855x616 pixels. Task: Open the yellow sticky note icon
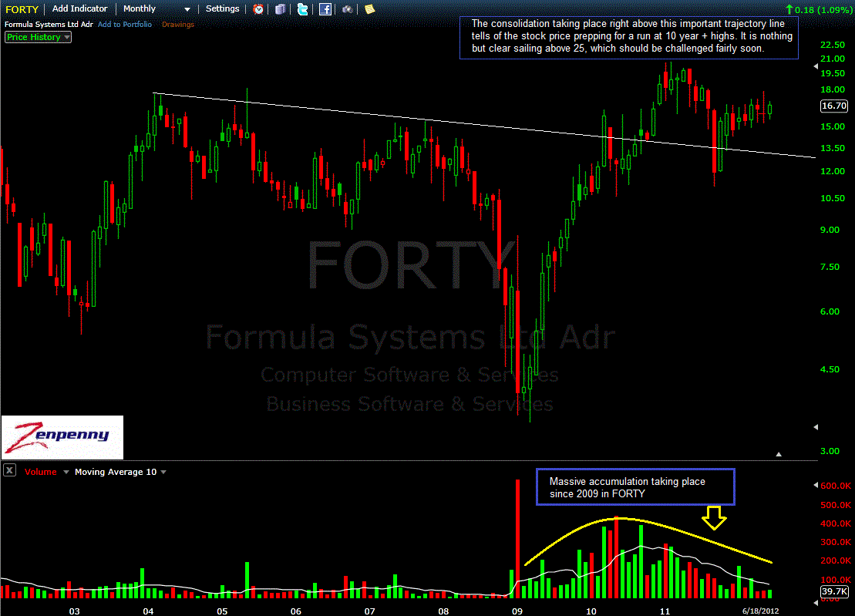point(370,9)
